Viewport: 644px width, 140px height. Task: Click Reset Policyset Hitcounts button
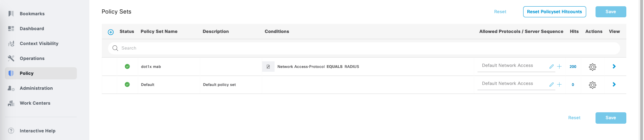(554, 12)
